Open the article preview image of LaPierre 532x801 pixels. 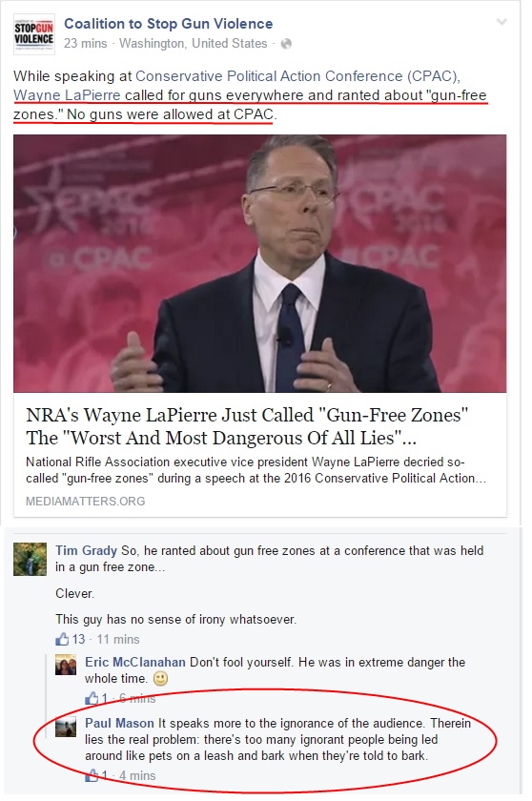click(x=260, y=263)
